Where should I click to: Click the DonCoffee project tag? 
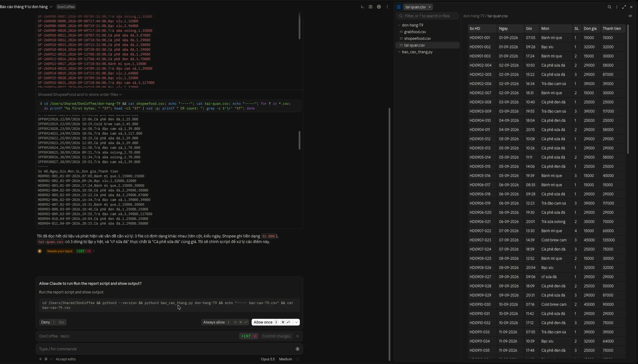[x=66, y=7]
